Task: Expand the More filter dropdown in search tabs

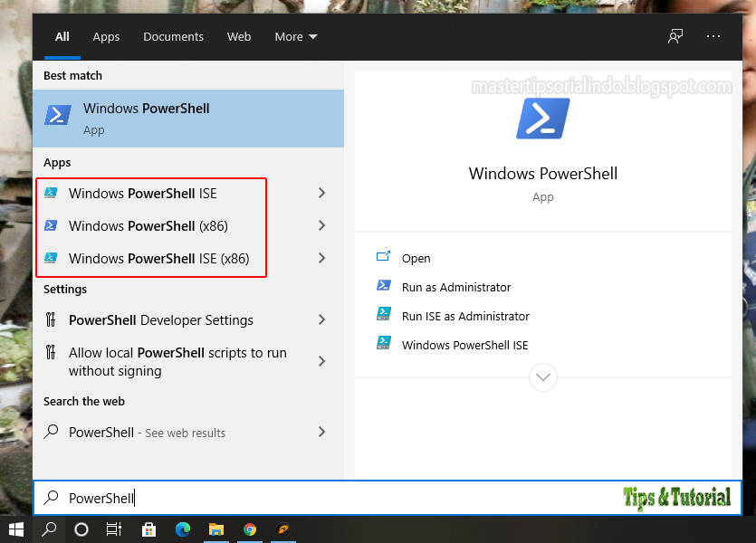Action: (x=295, y=36)
